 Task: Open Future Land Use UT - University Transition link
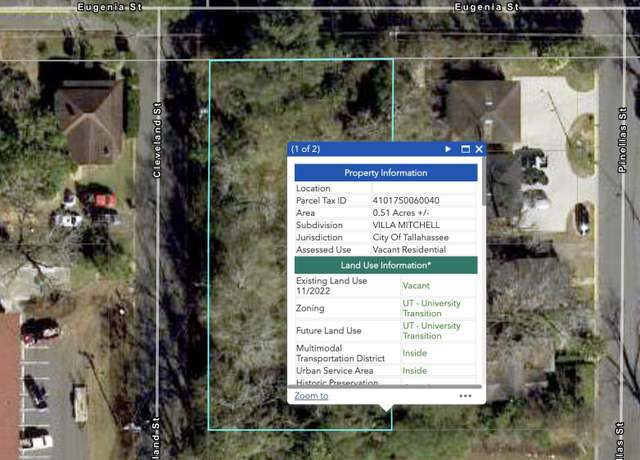click(x=431, y=331)
